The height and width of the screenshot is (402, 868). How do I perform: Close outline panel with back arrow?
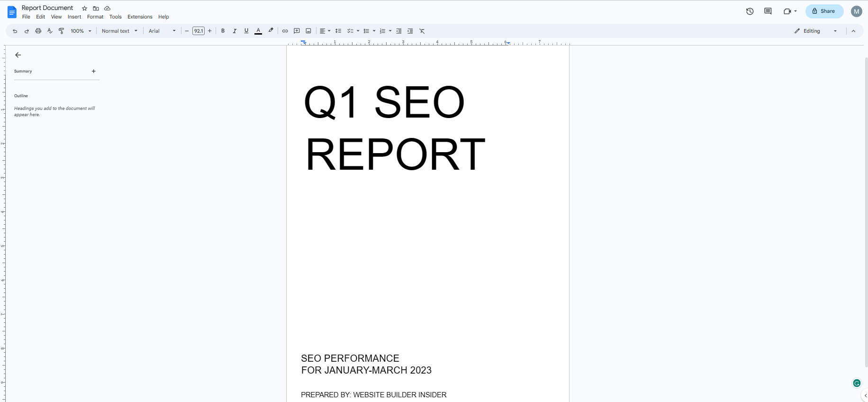(x=18, y=55)
